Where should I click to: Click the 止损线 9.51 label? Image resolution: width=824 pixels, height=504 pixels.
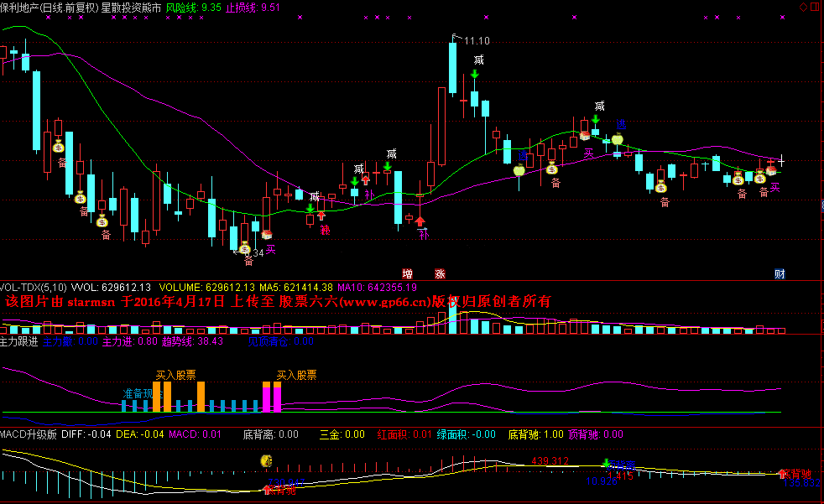coord(253,7)
